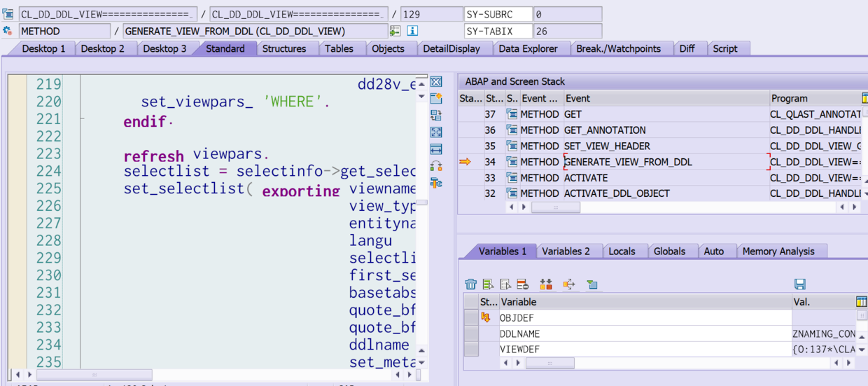
Task: Click the swap tool icon beside editor
Action: click(x=436, y=116)
